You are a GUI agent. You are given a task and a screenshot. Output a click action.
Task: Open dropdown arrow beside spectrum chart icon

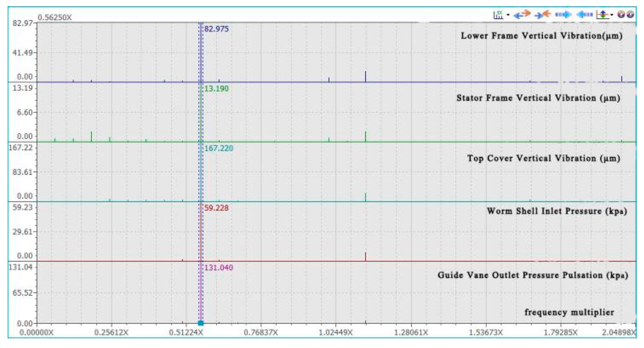point(508,15)
